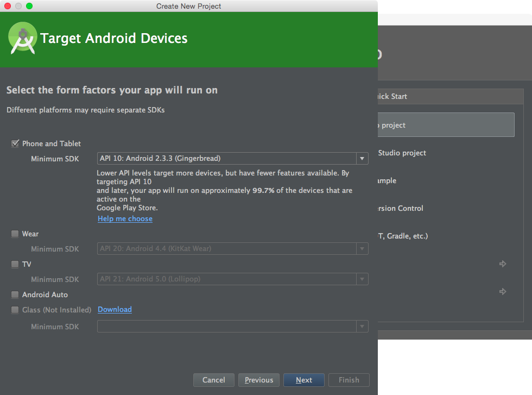This screenshot has width=532, height=395.
Task: Enable the Wear form factor checkbox
Action: pyautogui.click(x=15, y=234)
